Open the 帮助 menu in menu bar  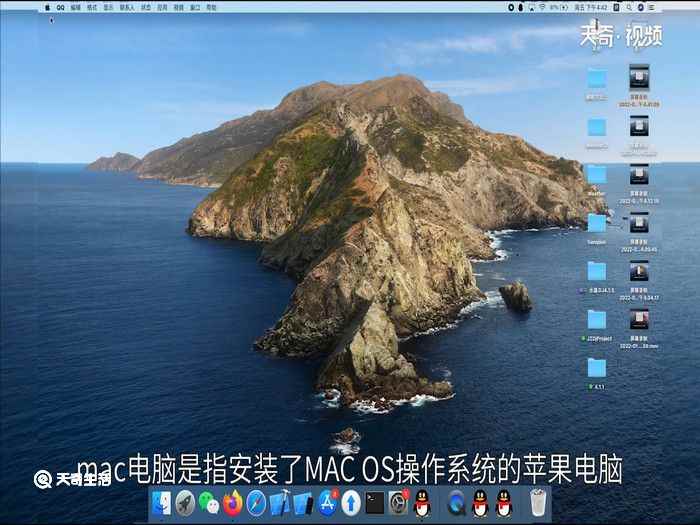pyautogui.click(x=212, y=7)
